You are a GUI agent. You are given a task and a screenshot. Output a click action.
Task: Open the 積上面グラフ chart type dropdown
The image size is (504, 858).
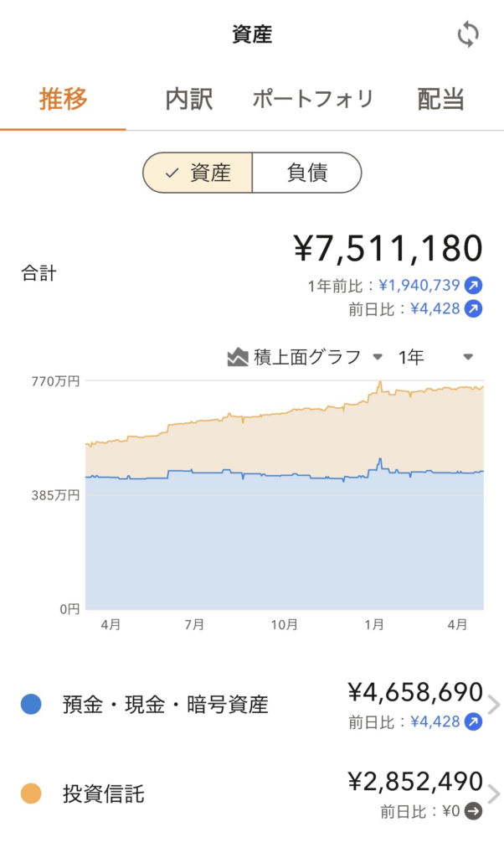pos(306,358)
